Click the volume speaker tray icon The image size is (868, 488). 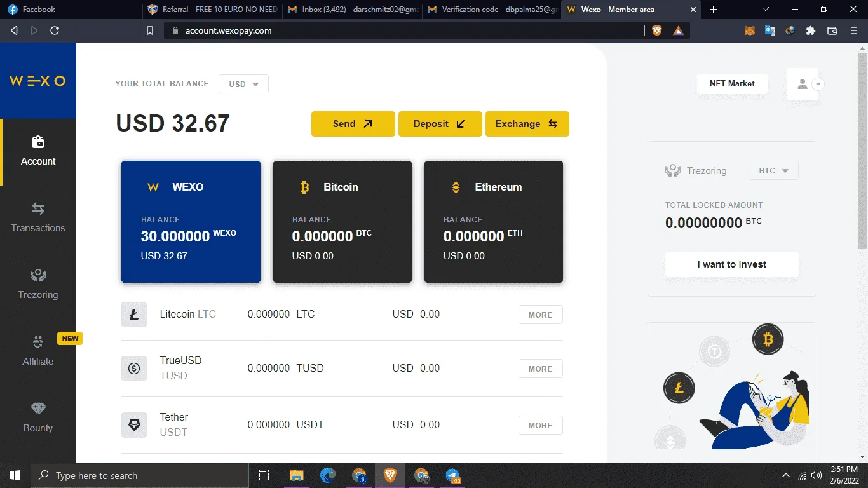pyautogui.click(x=817, y=475)
